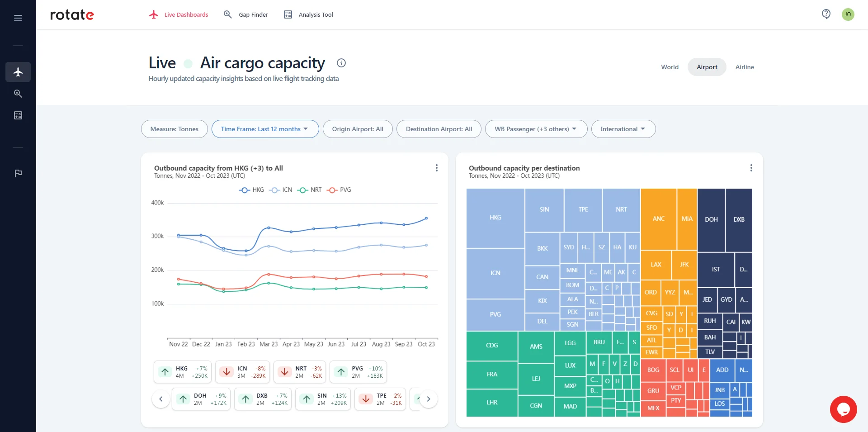Open the Analysis Tool sidebar icon

[18, 115]
